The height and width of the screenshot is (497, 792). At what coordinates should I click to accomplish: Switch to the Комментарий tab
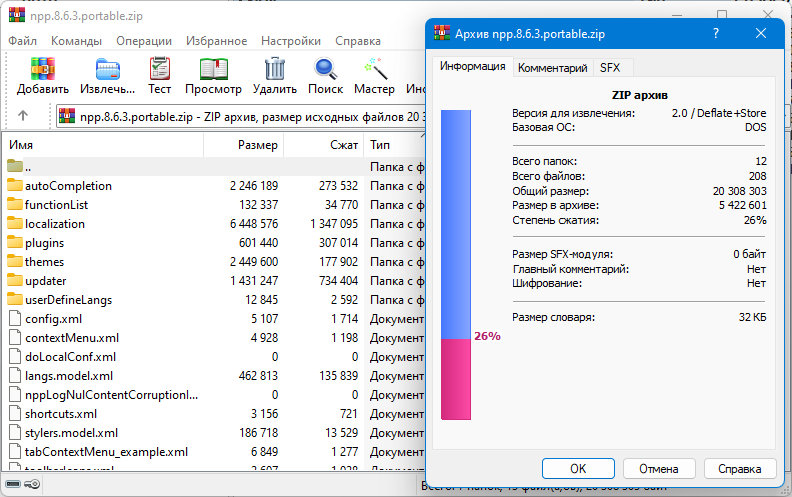pos(553,68)
